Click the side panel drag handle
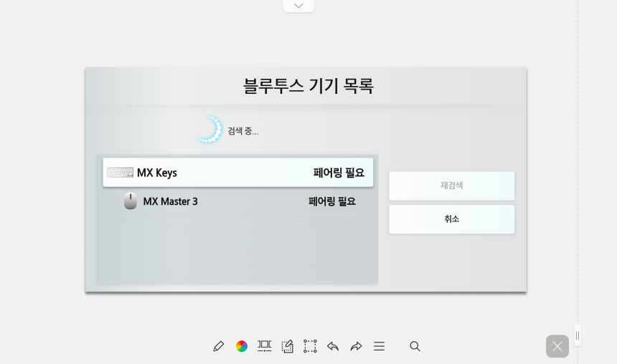 [578, 336]
